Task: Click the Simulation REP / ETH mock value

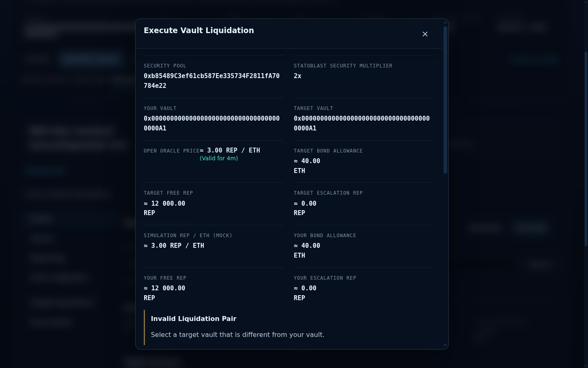Action: point(174,246)
